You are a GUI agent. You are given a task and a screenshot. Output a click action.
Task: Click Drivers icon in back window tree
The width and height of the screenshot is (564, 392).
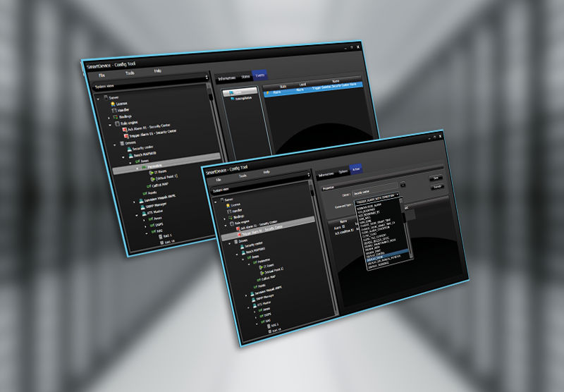coord(122,143)
